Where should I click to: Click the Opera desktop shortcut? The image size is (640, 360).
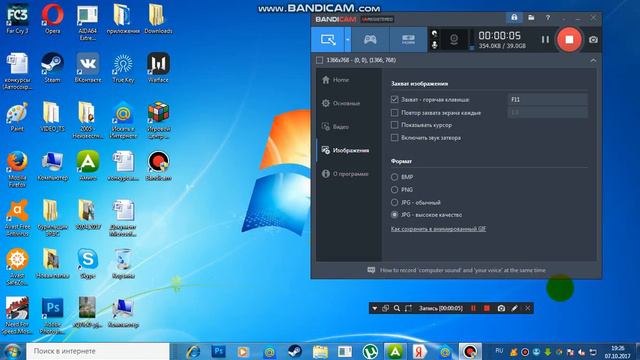(x=52, y=19)
